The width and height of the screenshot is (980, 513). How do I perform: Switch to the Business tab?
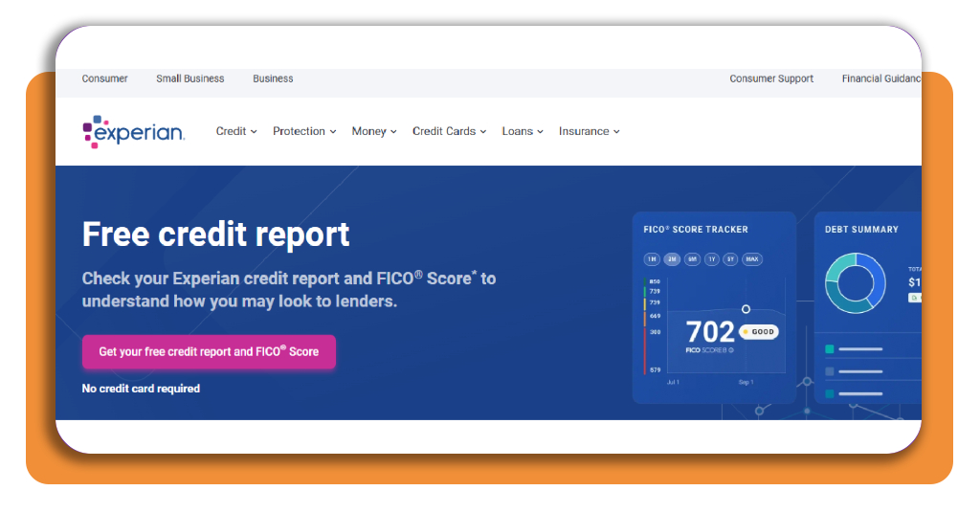273,78
